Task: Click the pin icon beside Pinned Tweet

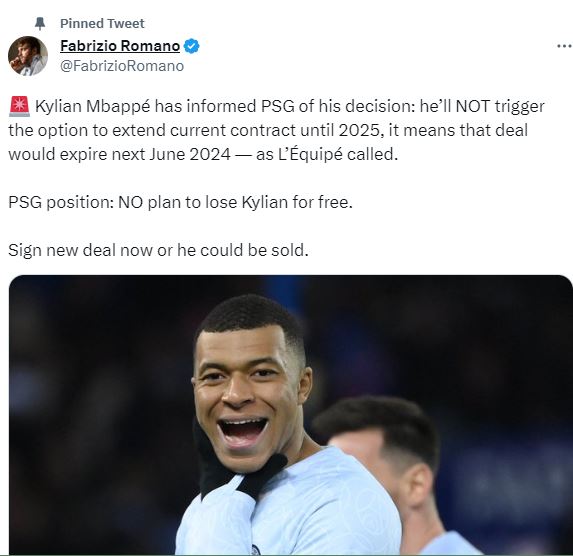Action: (39, 23)
